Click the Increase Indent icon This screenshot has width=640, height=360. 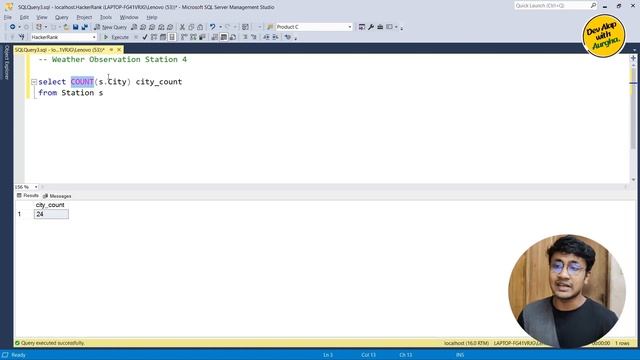click(x=276, y=37)
